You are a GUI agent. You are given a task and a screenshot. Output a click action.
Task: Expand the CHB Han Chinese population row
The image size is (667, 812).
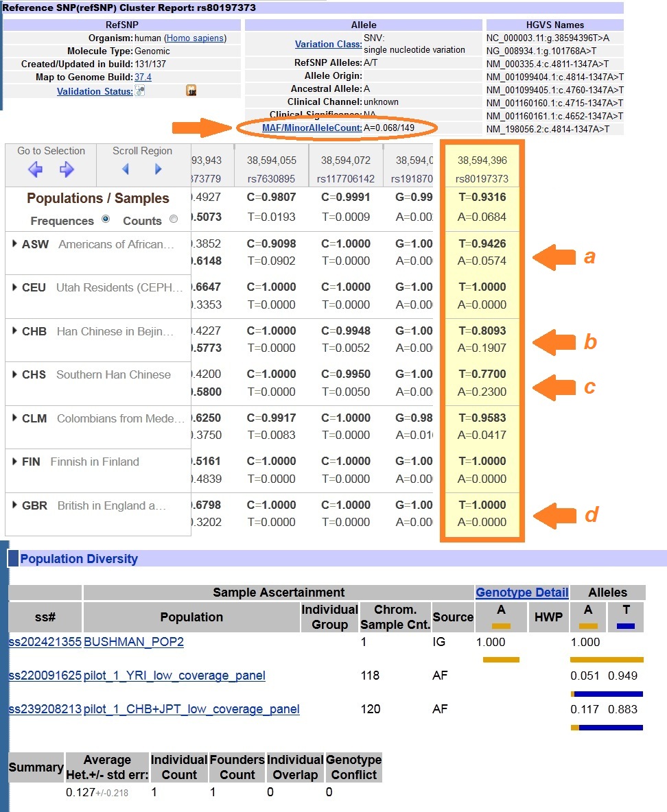(x=14, y=330)
